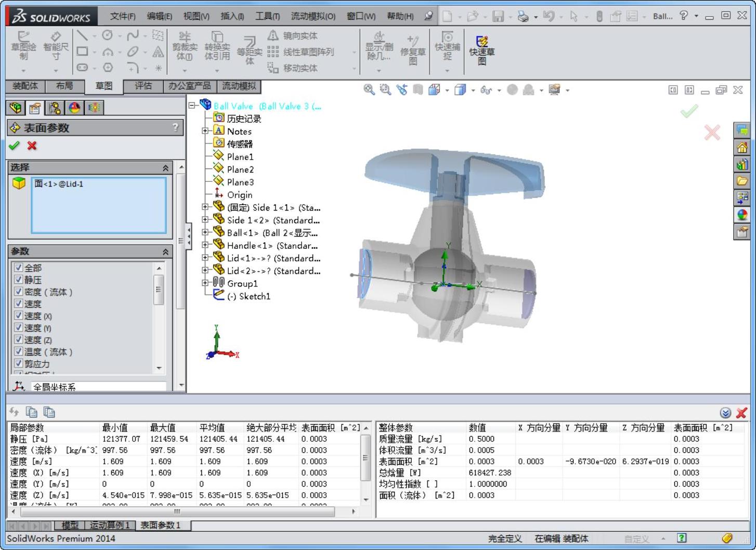Select the Line sketch tool
The width and height of the screenshot is (756, 550).
(82, 35)
